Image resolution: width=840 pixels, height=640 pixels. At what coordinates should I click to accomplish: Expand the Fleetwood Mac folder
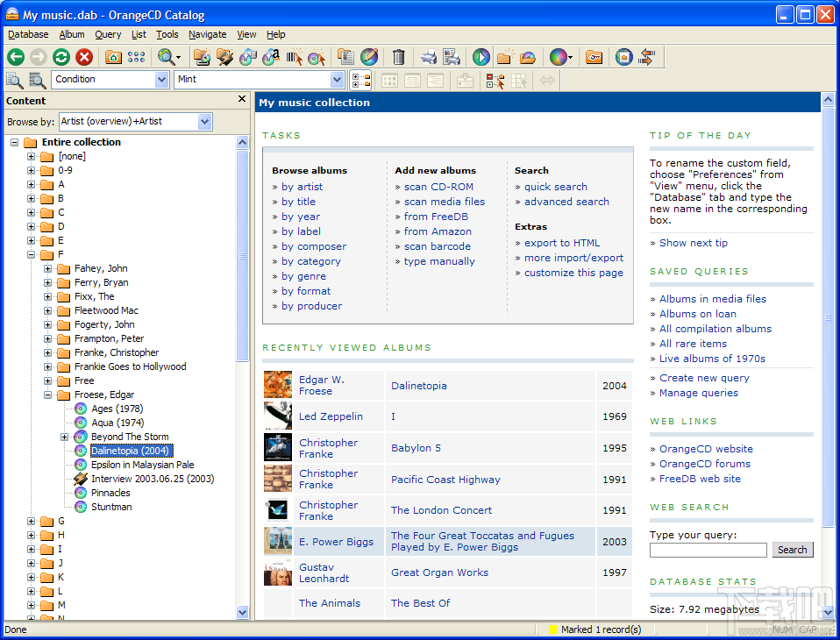pyautogui.click(x=48, y=310)
